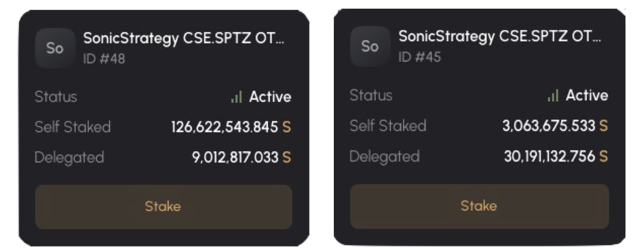Click the S token symbol beside 9,012,817.033
This screenshot has height=248, width=644.
click(x=287, y=157)
